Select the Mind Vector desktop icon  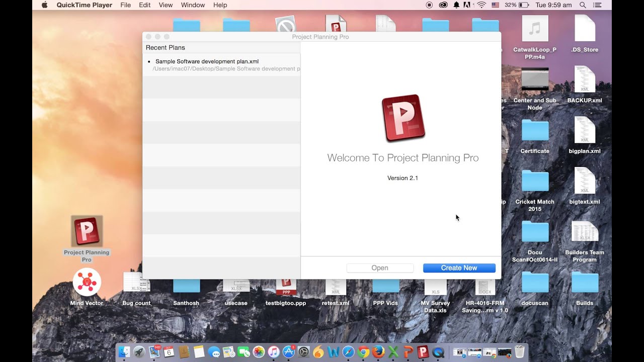click(x=87, y=287)
